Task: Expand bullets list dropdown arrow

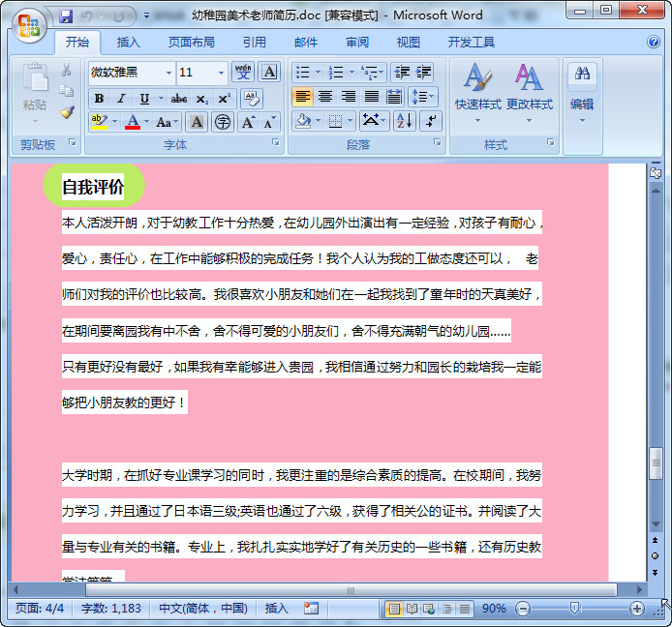Action: point(318,72)
